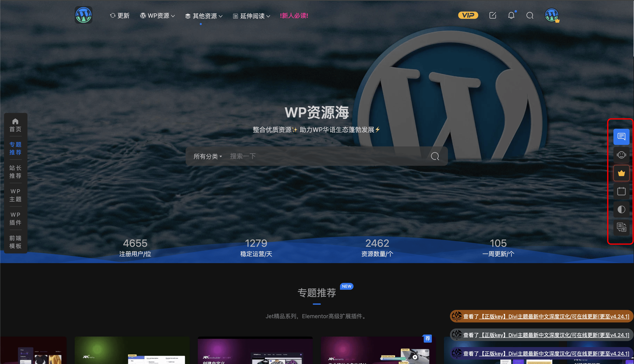634x364 pixels.
Task: Open the Jet menu topic thumbnail
Action: pos(132,350)
